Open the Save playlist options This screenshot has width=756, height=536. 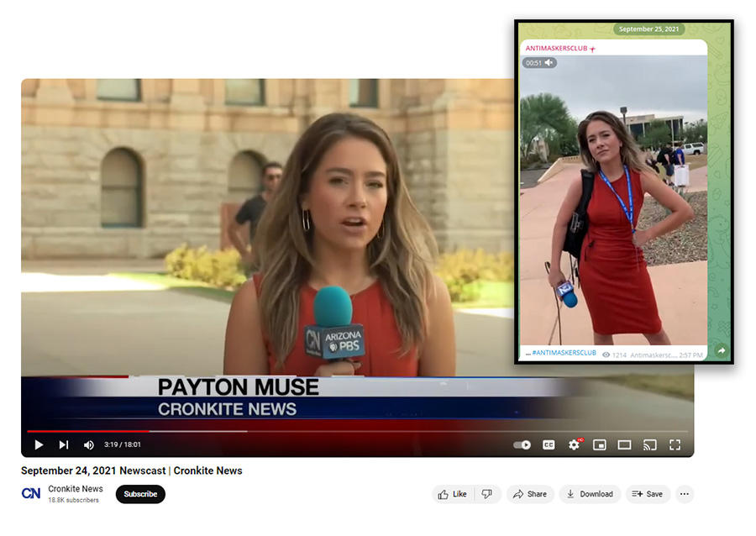coord(648,494)
